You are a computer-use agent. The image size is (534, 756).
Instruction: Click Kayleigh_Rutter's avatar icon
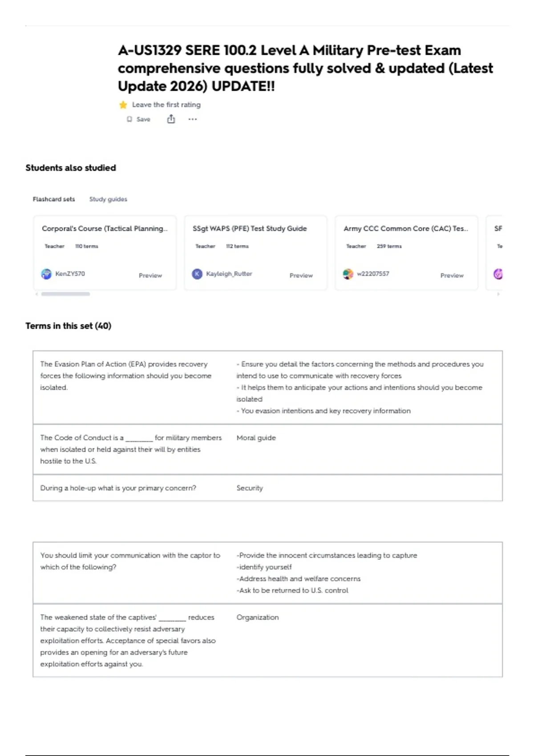pos(197,274)
